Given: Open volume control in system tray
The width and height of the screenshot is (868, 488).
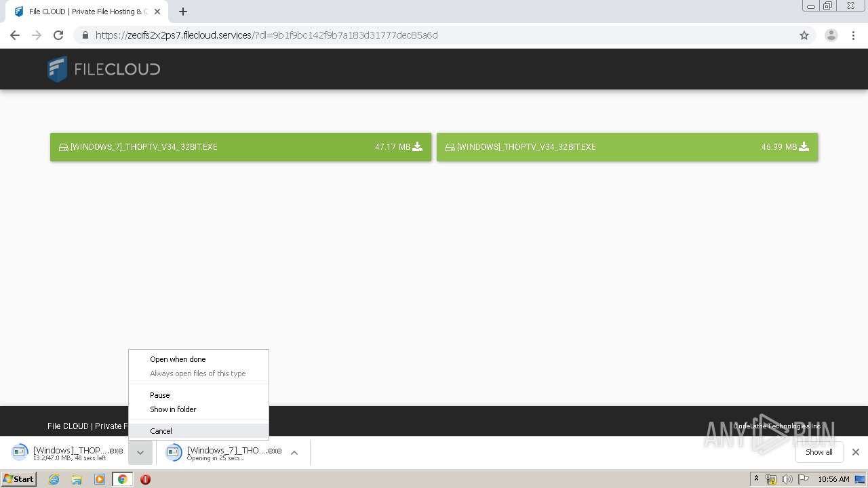Looking at the screenshot, I should pyautogui.click(x=787, y=479).
